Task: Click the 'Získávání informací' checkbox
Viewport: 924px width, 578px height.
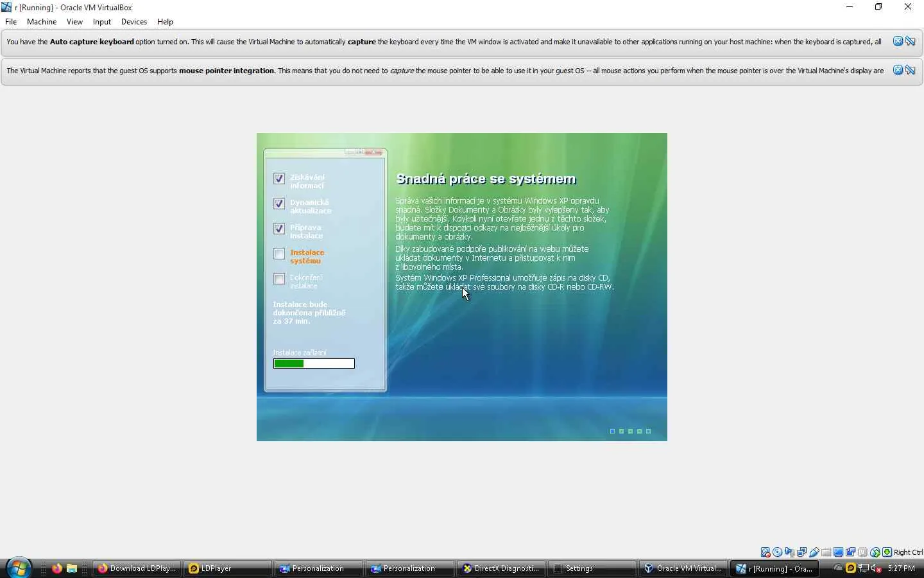Action: point(279,179)
